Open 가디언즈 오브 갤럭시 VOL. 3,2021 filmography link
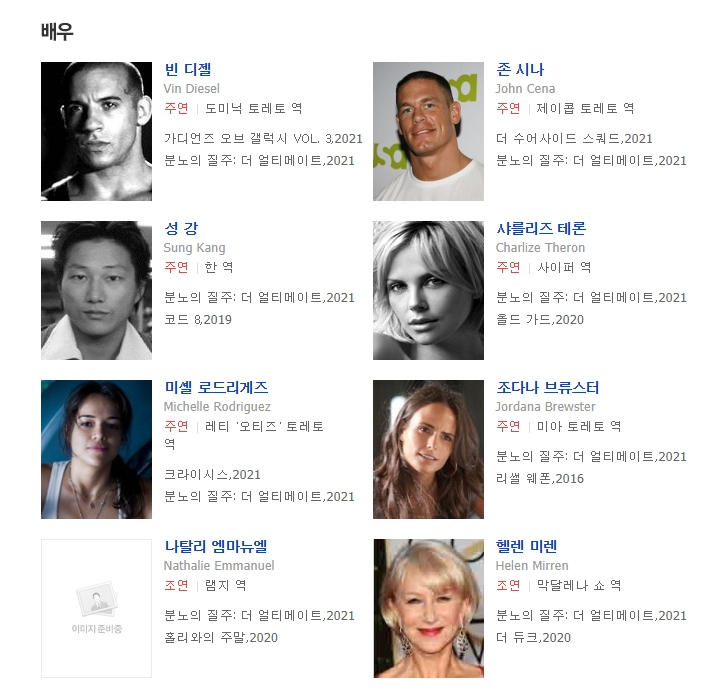 pos(263,139)
